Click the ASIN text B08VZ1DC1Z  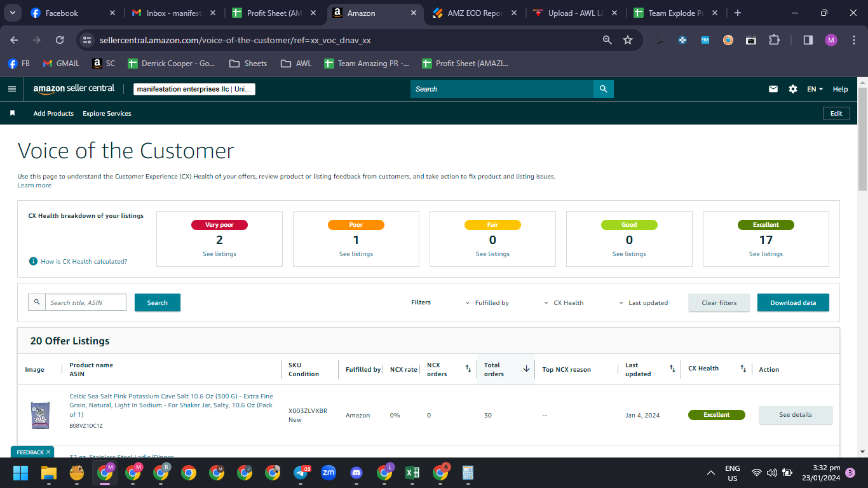point(86,426)
